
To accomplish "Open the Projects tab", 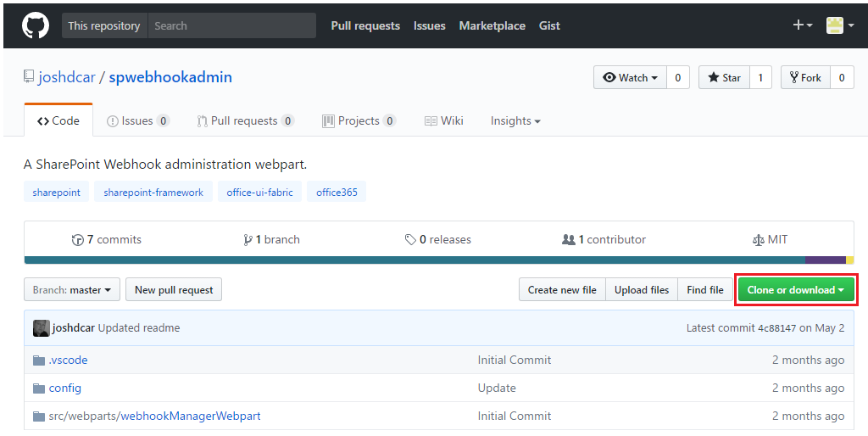I will tap(359, 120).
